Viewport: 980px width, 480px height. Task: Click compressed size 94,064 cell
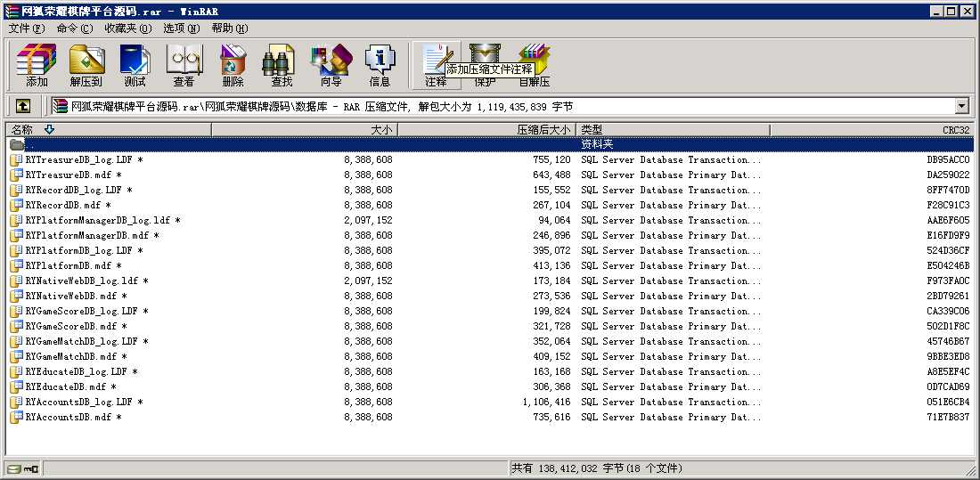554,220
